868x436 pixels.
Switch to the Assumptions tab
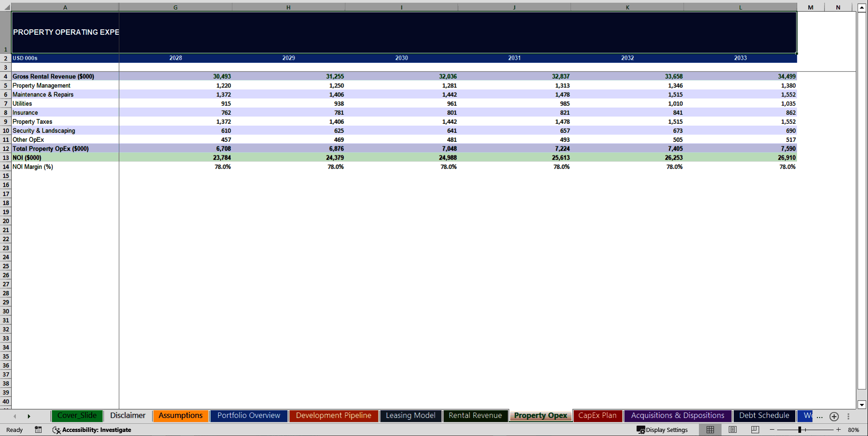coord(180,415)
